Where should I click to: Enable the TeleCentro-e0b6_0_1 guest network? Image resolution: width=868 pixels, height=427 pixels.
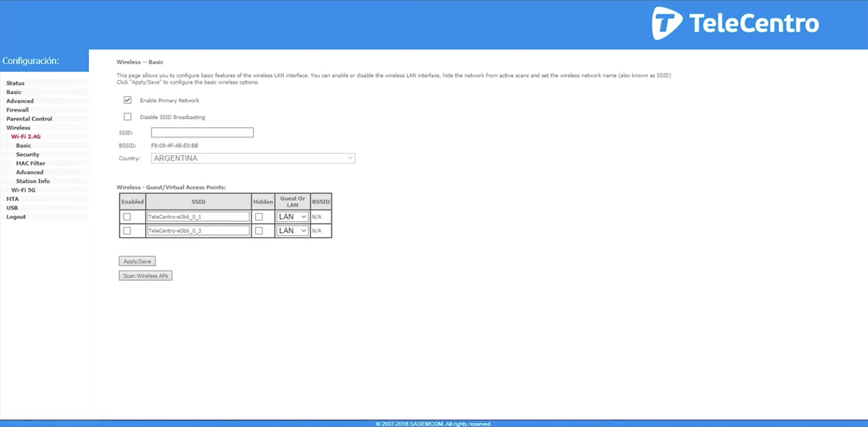point(127,217)
